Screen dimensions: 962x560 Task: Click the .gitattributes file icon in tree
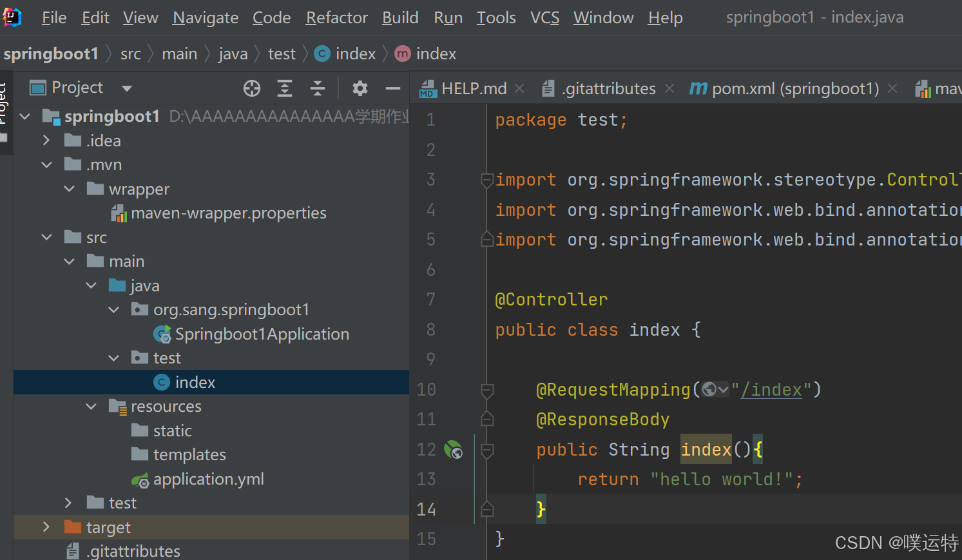tap(73, 551)
